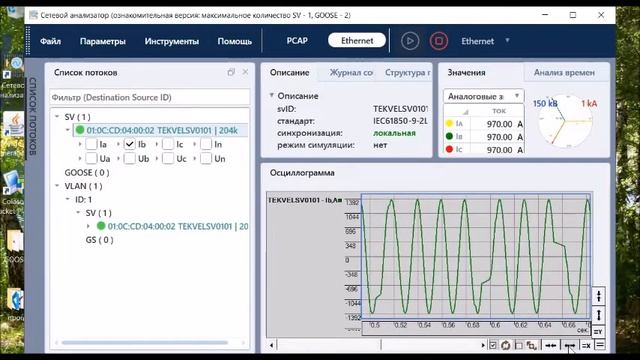Click the red IC phase color marker
Image resolution: width=640 pixels, height=360 pixels.
(449, 149)
